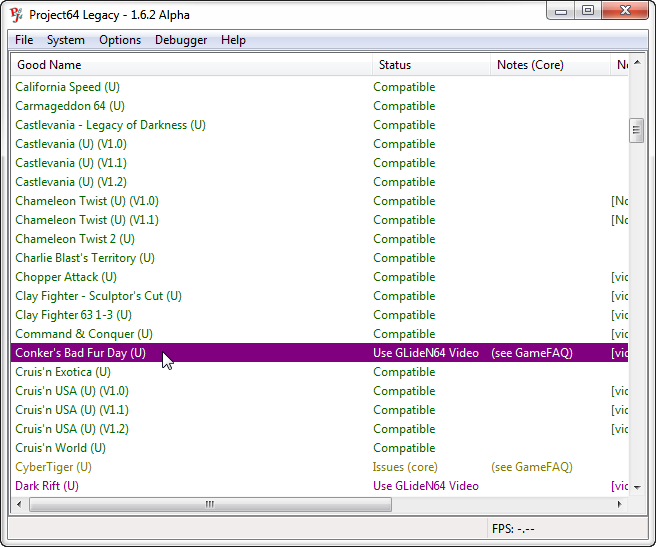Screen dimensions: 656x547
Task: Select Chopper Attack (U) row
Action: pyautogui.click(x=320, y=277)
